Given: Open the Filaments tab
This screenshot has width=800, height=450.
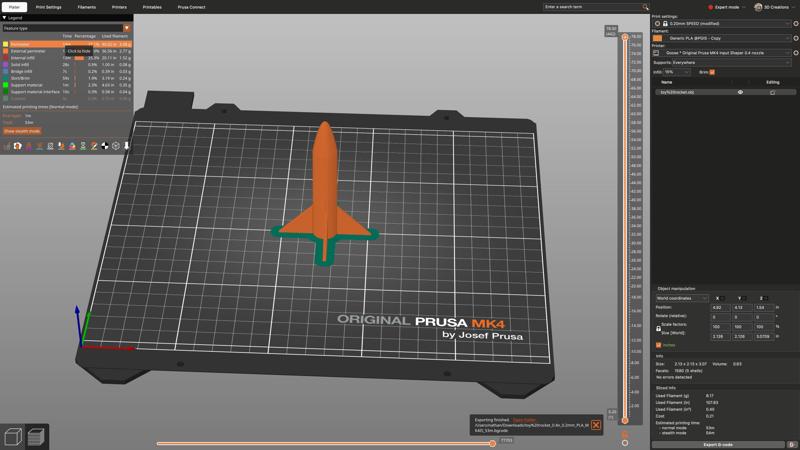Looking at the screenshot, I should coord(87,7).
